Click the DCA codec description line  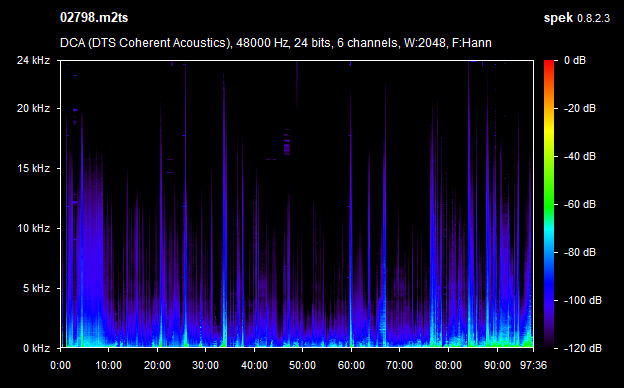coord(276,43)
